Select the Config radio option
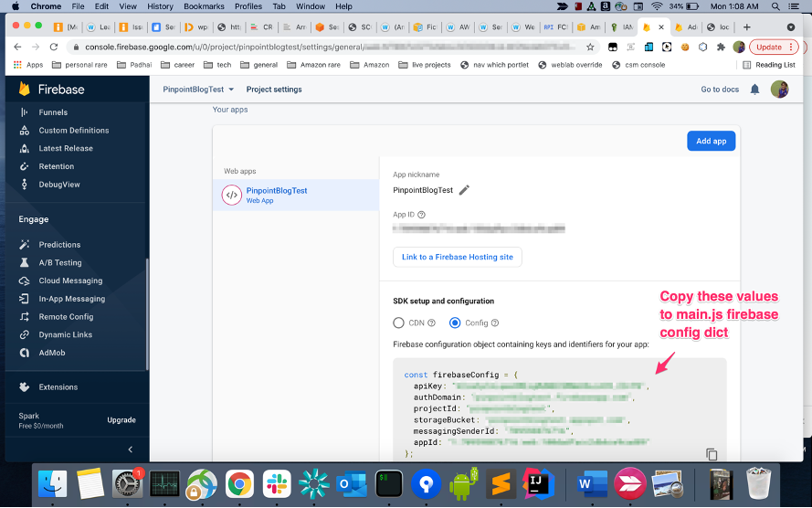 [x=455, y=323]
